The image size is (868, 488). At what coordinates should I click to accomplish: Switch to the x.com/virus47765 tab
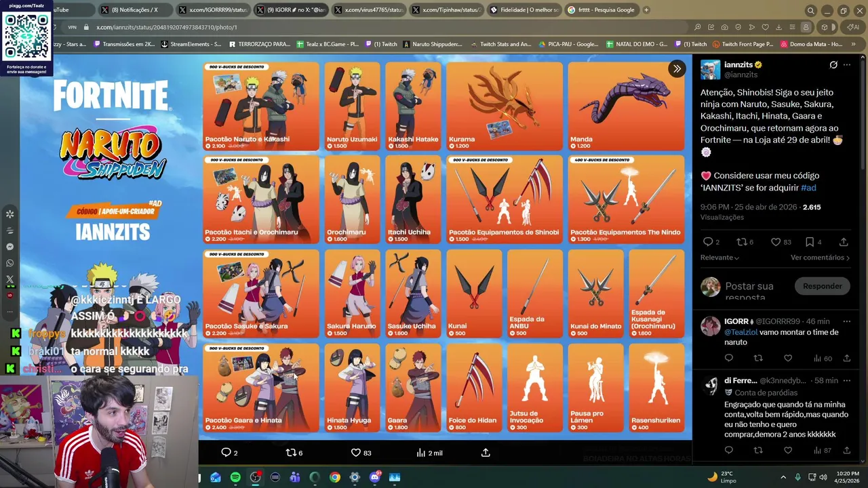click(368, 10)
